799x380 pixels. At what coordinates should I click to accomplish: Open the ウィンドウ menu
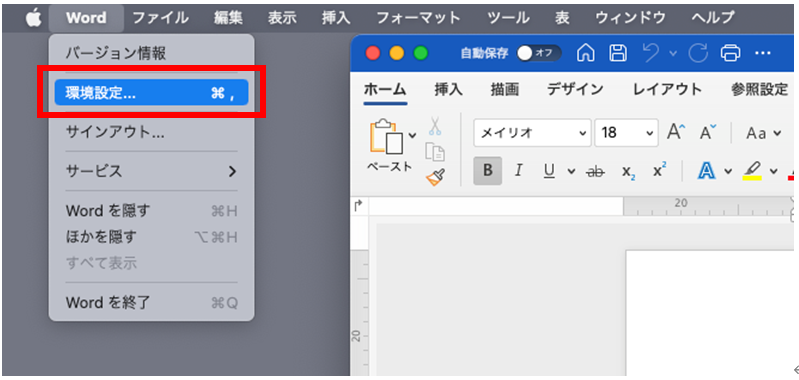point(631,18)
